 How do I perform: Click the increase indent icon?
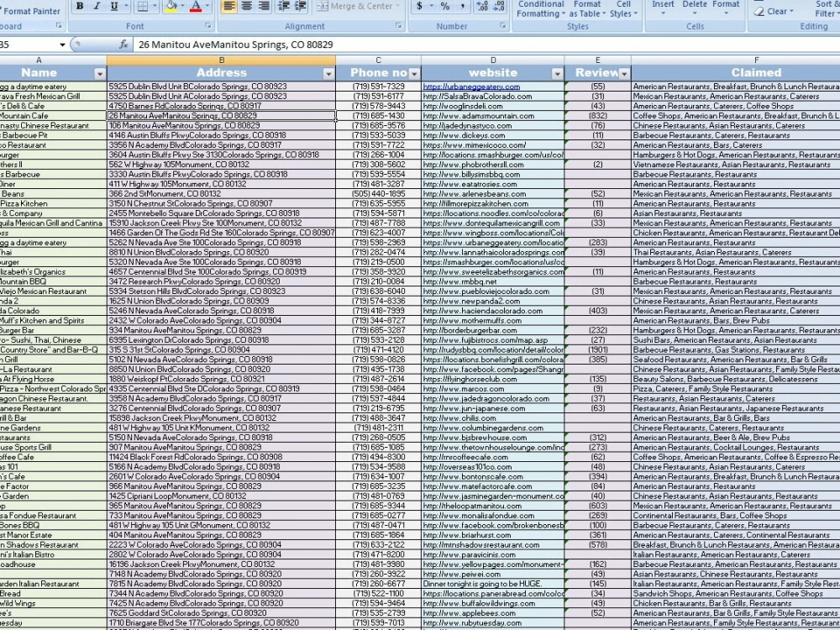tap(301, 7)
